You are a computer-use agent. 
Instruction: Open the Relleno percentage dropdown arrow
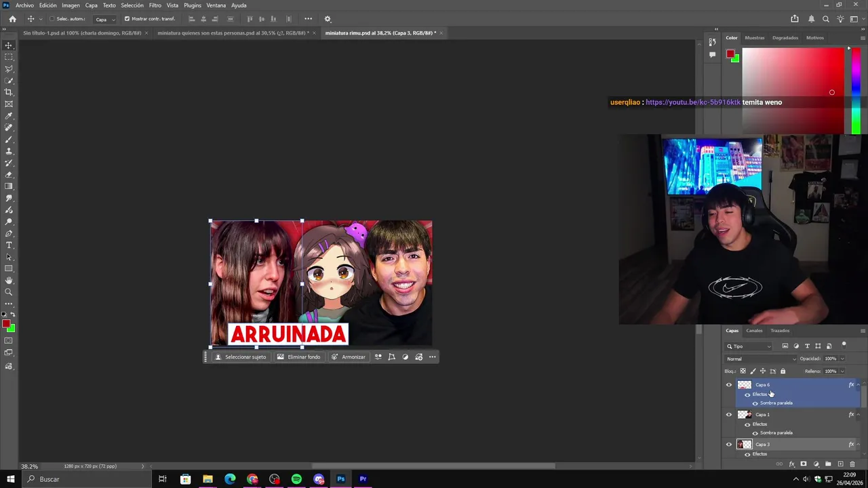click(842, 371)
